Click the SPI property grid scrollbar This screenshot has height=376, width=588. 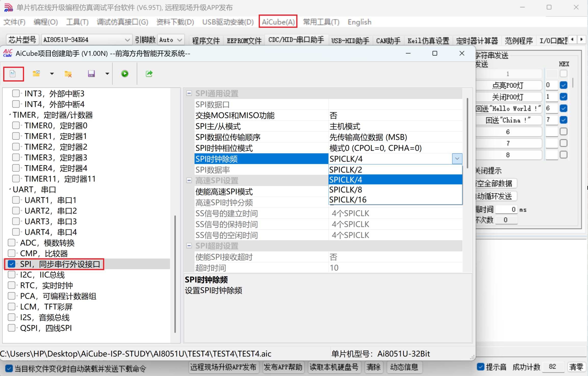pos(467,133)
